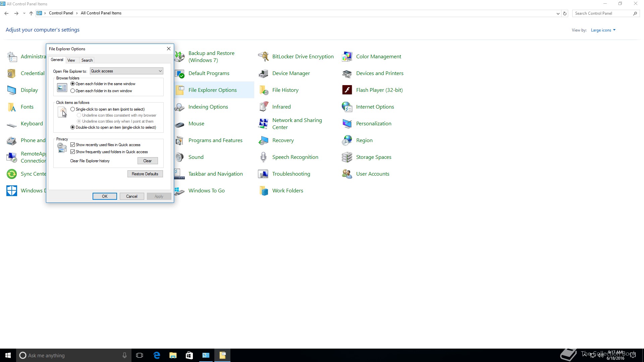The height and width of the screenshot is (362, 644).
Task: Focus the Search Control Panel field
Action: click(606, 13)
